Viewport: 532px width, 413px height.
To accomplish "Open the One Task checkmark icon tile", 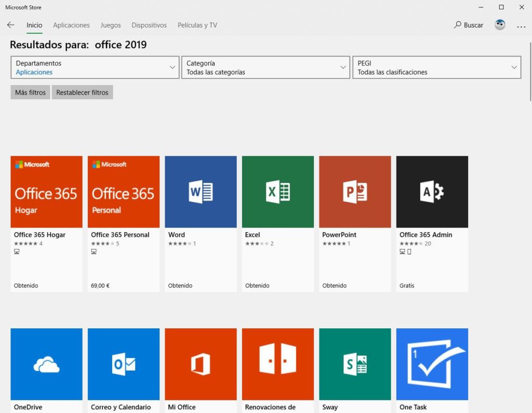I will [432, 364].
